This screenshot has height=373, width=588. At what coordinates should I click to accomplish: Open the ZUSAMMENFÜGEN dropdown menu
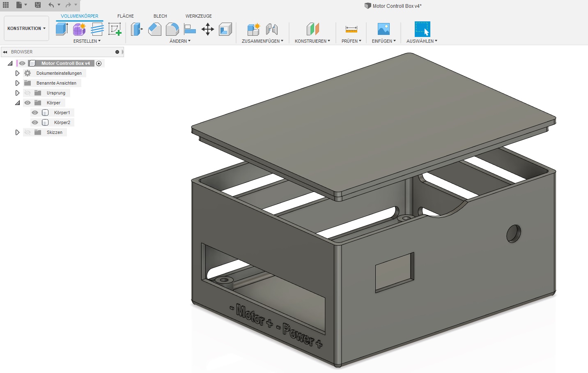point(262,41)
